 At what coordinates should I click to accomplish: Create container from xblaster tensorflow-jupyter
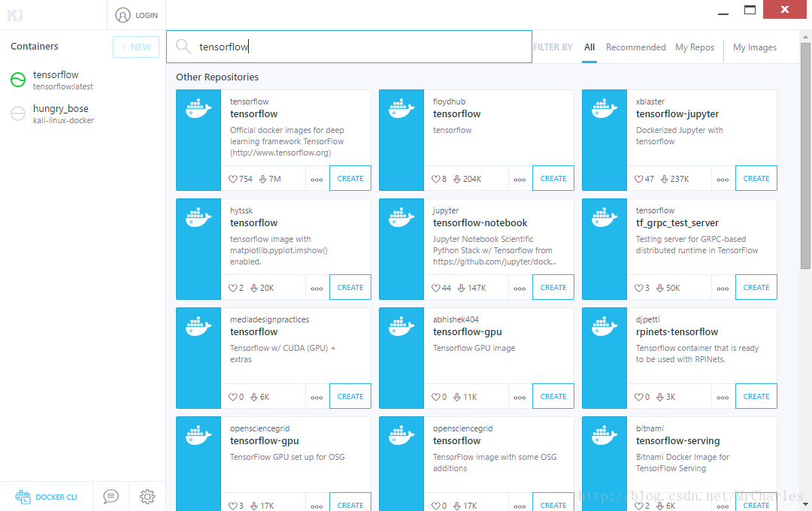756,178
